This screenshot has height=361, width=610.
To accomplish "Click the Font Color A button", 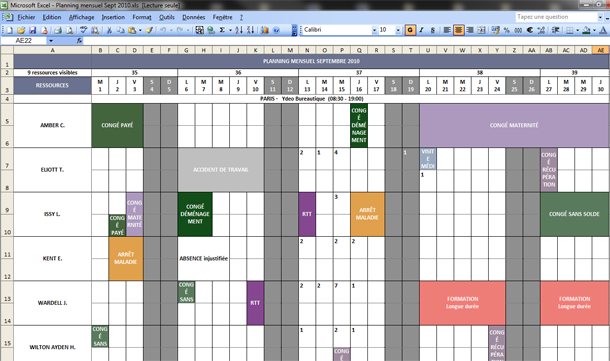I will 603,30.
